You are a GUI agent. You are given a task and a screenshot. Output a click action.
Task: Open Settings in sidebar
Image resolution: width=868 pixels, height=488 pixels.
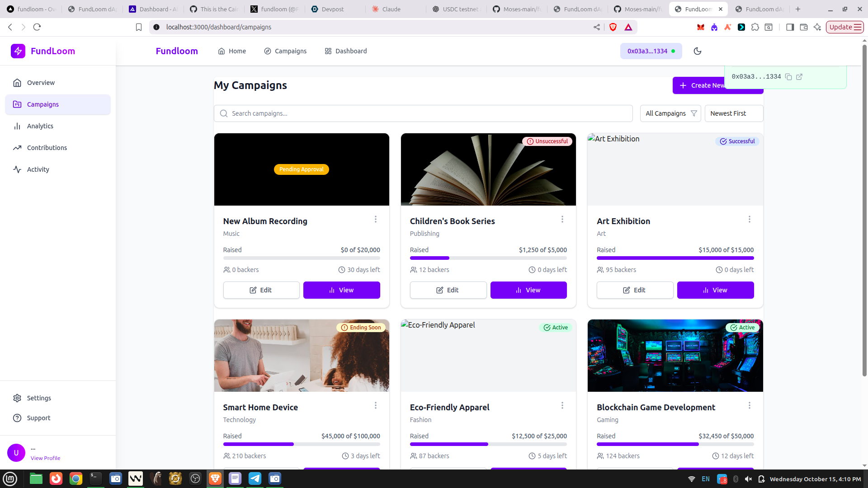[x=39, y=398]
